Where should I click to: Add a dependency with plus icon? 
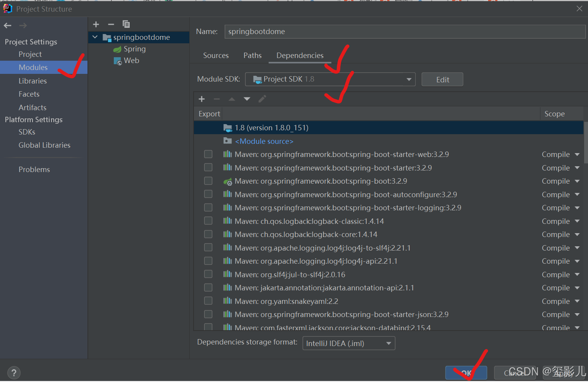[202, 99]
